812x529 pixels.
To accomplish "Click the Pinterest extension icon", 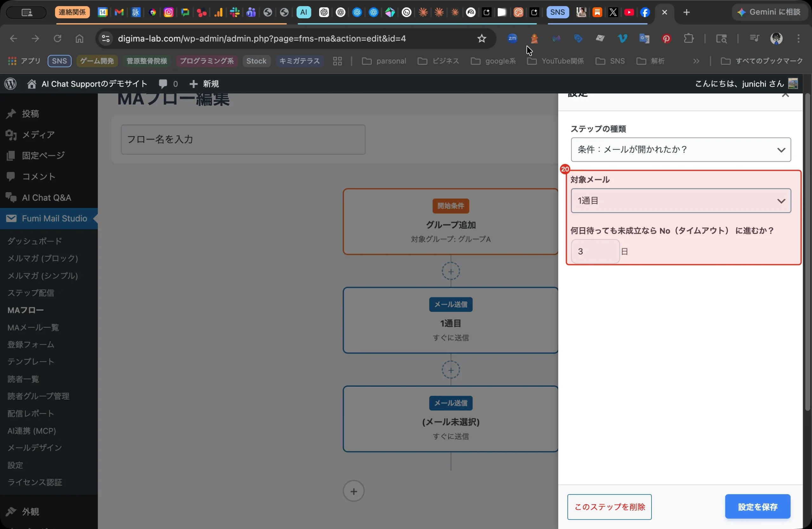I will pos(666,39).
